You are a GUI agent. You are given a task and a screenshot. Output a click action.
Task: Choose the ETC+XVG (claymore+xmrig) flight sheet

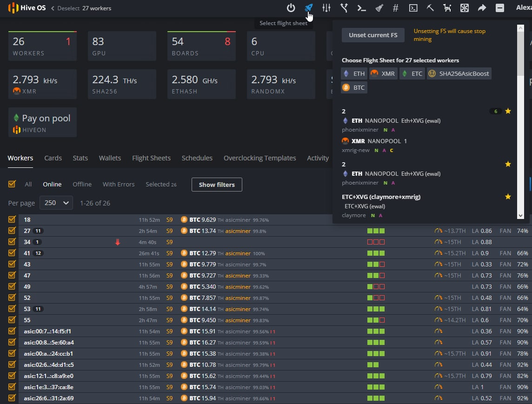click(381, 197)
